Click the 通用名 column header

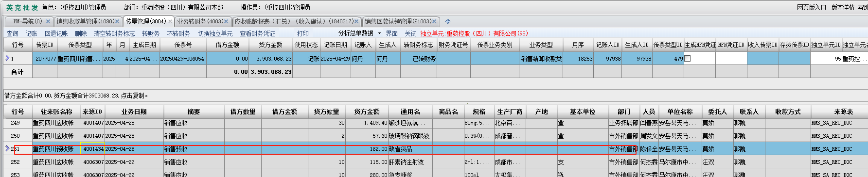coord(410,112)
